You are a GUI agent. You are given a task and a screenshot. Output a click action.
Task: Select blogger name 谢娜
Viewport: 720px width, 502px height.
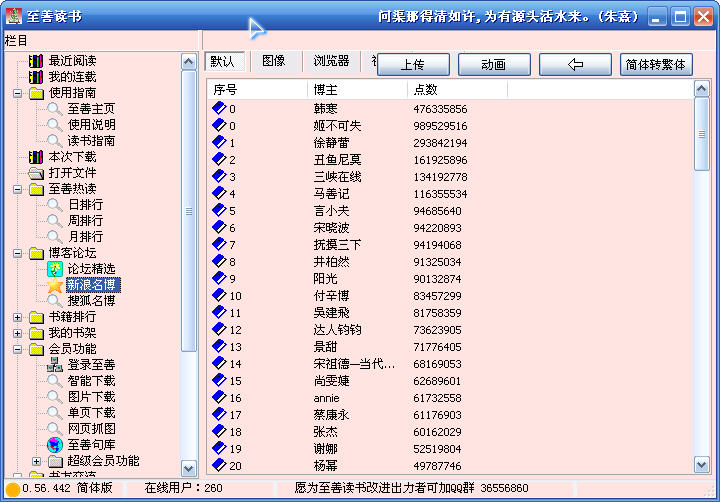(x=326, y=449)
